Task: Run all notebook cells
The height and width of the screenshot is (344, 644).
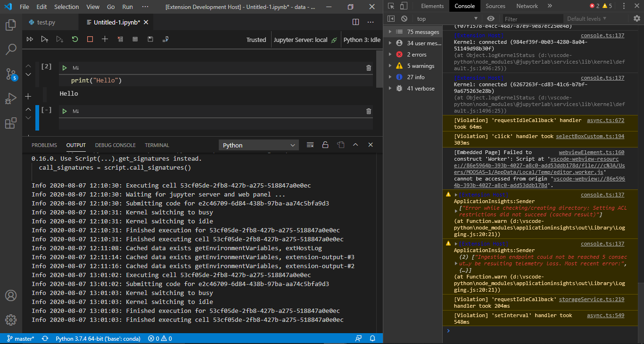Action: pos(30,40)
